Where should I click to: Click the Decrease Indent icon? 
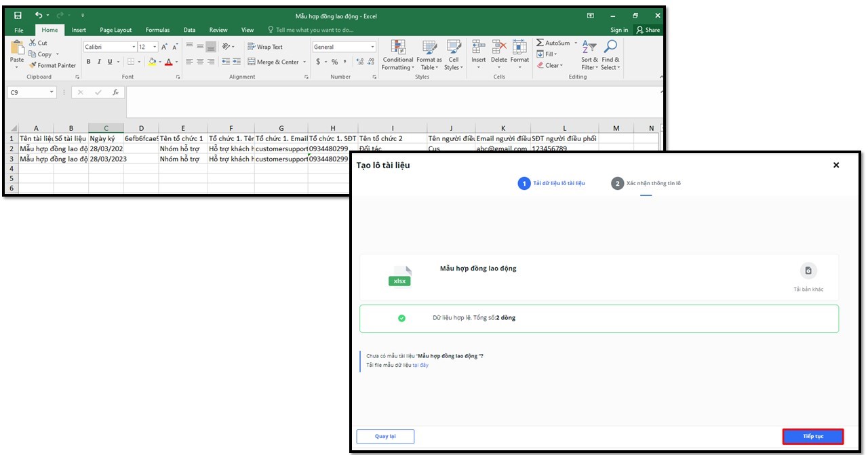(x=226, y=62)
